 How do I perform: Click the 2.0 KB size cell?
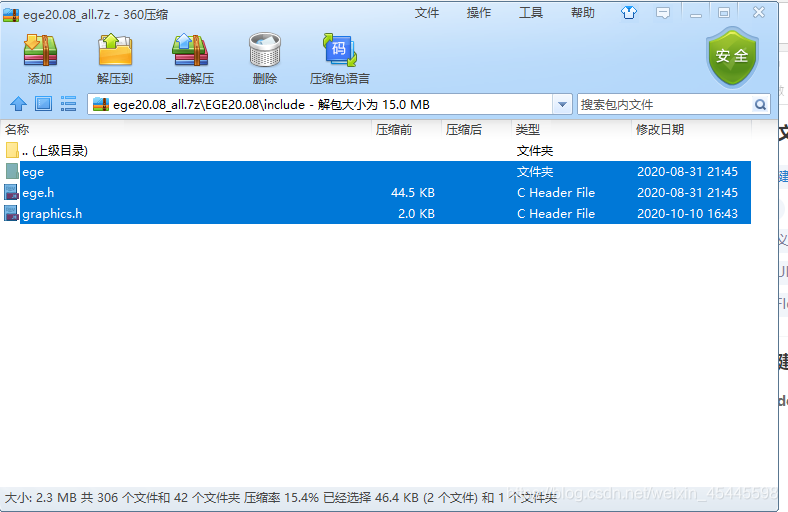tap(416, 214)
